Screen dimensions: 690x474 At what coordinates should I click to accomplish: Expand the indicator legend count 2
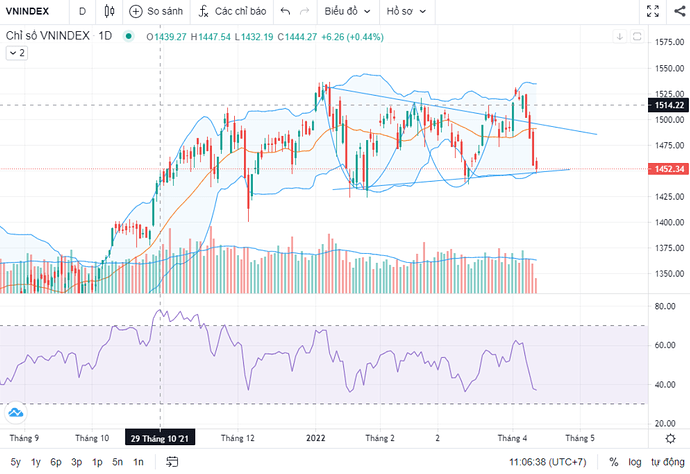18,53
